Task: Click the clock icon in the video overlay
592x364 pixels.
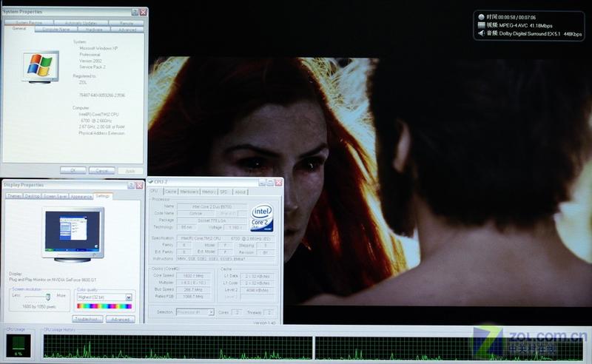Action: tap(481, 17)
